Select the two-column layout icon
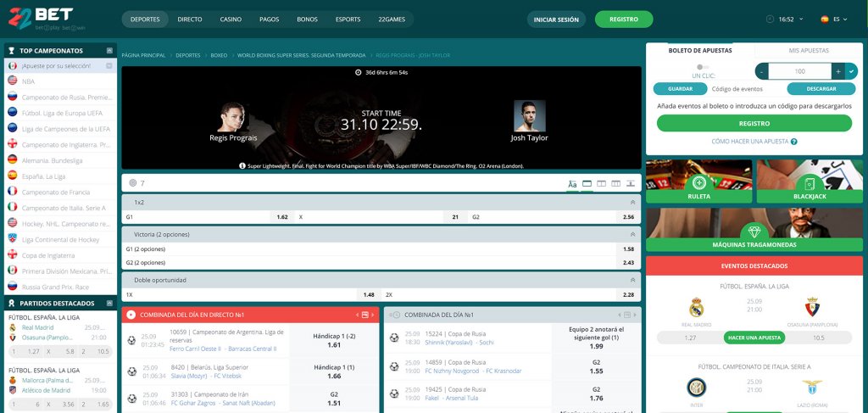Screen dimensions: 868x413 [x=602, y=183]
